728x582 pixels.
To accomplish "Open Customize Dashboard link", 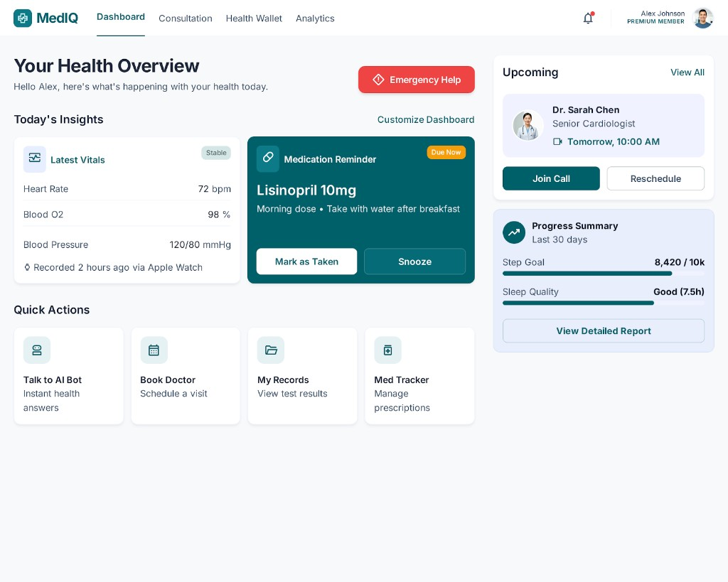I will [426, 120].
